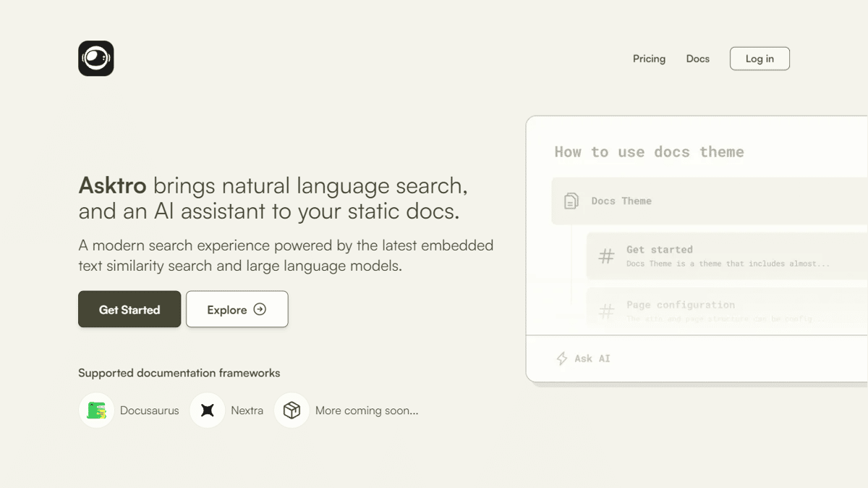868x488 pixels.
Task: Click the document icon beside Docs Theme
Action: [571, 201]
